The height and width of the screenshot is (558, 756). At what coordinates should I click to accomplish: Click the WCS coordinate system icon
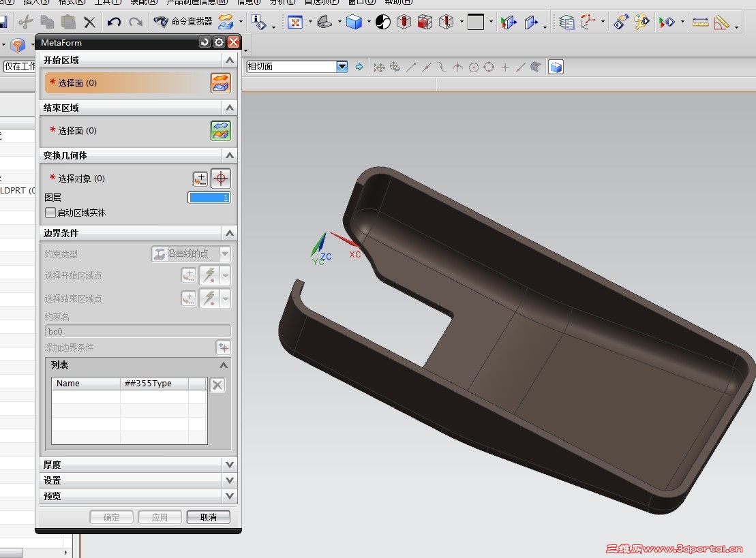click(x=588, y=22)
